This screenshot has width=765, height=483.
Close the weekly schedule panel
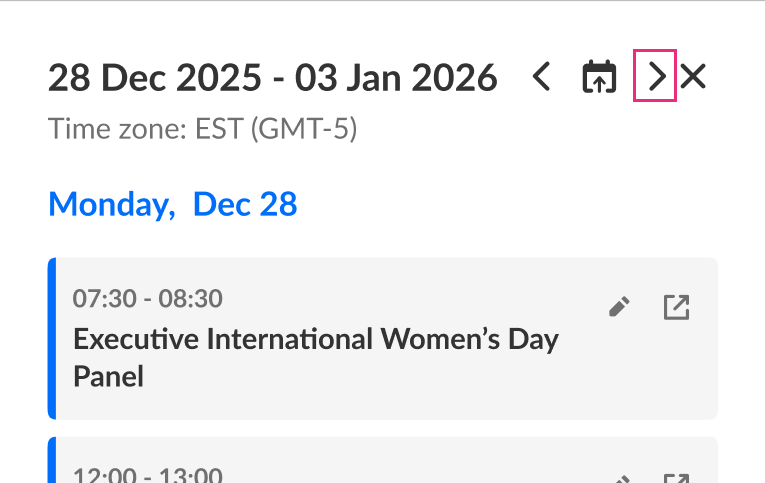pyautogui.click(x=693, y=77)
